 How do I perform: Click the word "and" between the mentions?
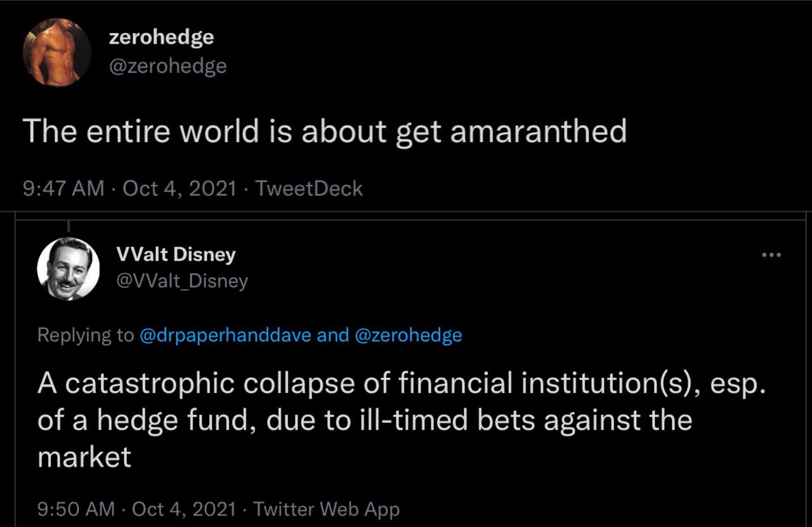pos(332,335)
